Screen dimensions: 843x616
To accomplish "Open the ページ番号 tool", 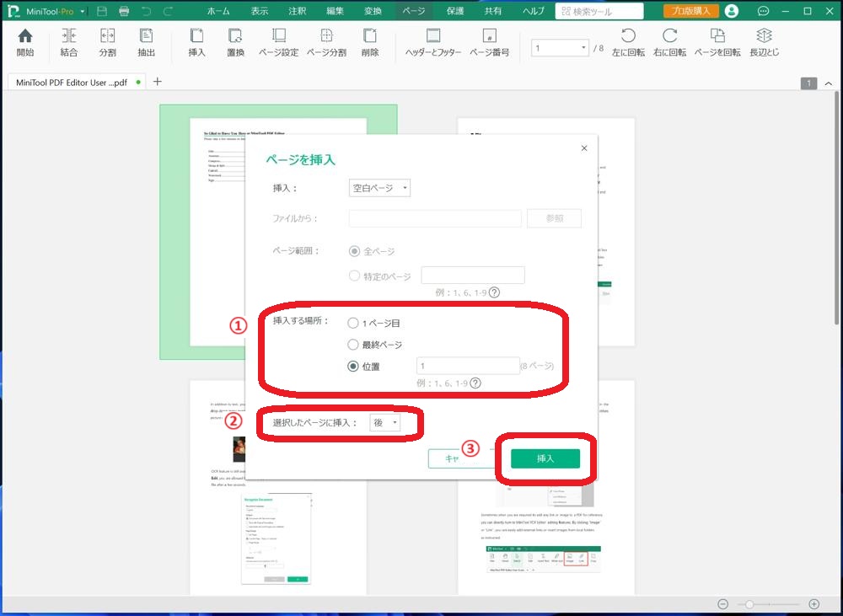I will click(489, 42).
